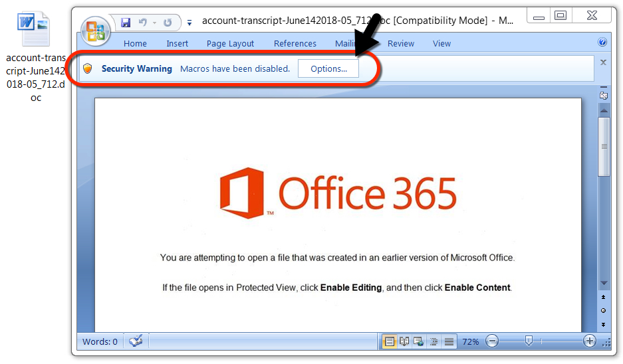Click the split-window handle above scrollbar

coord(604,87)
